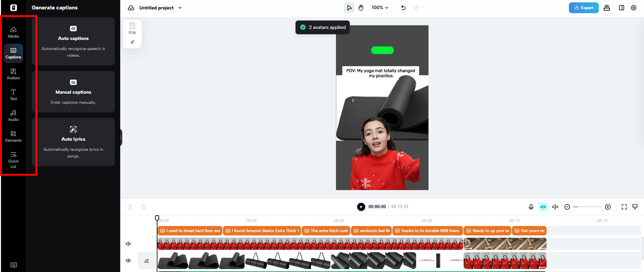Click the timeline zoom slider
This screenshot has height=272, width=644.
[587, 207]
